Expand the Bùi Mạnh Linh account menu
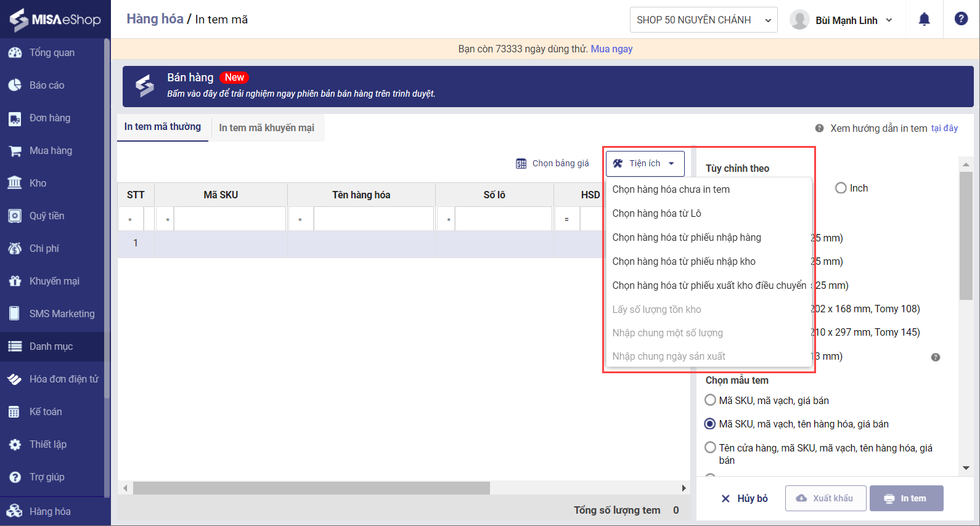The height and width of the screenshot is (526, 980). tap(889, 20)
